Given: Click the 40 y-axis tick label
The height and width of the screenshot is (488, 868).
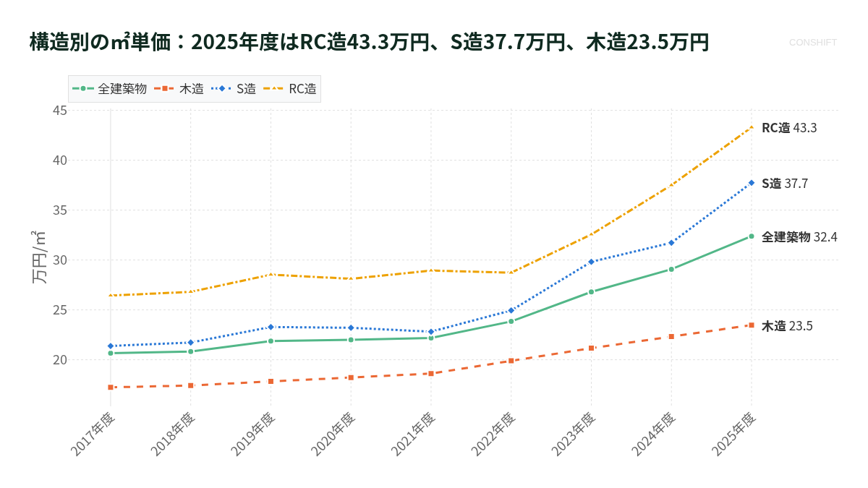Looking at the screenshot, I should (60, 160).
